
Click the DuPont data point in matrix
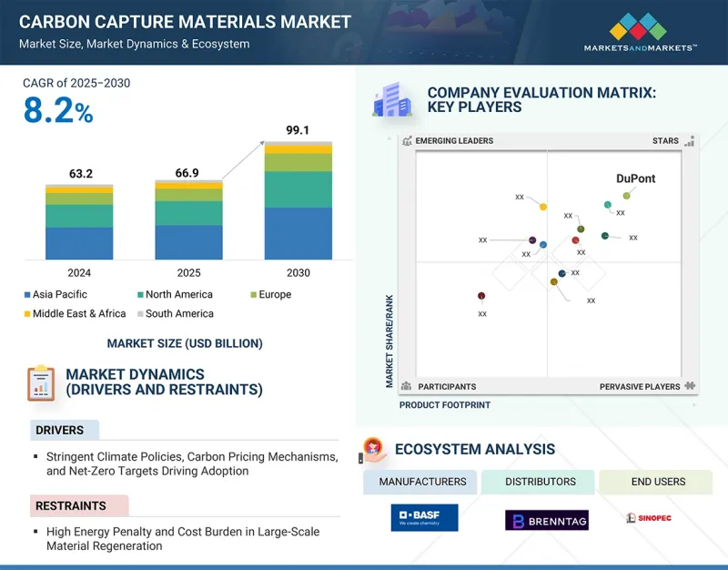point(626,196)
